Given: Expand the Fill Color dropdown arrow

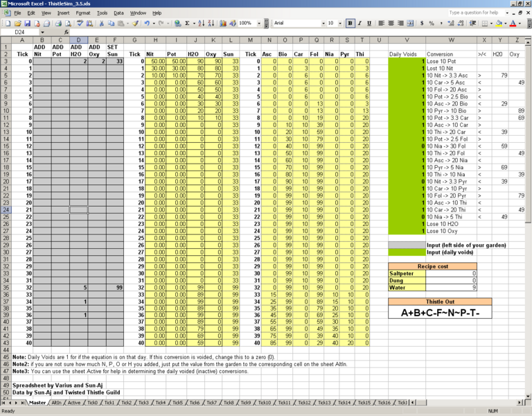Looking at the screenshot, I should (506, 23).
